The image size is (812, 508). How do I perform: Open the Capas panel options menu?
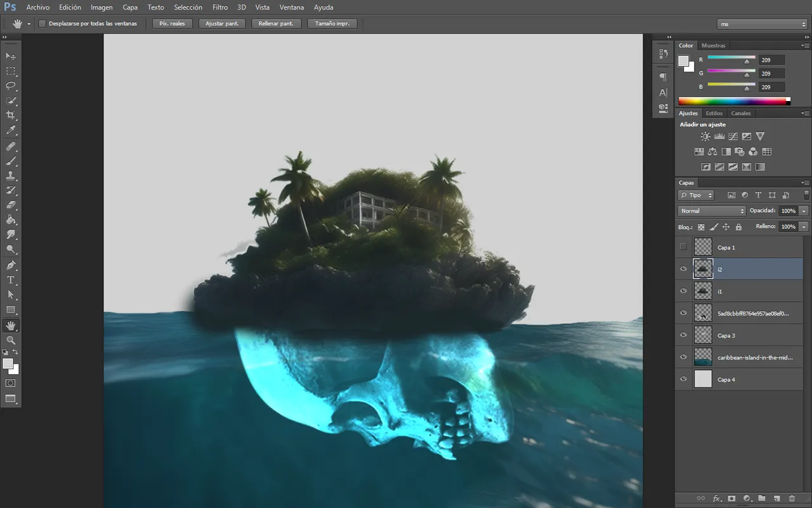(x=806, y=183)
